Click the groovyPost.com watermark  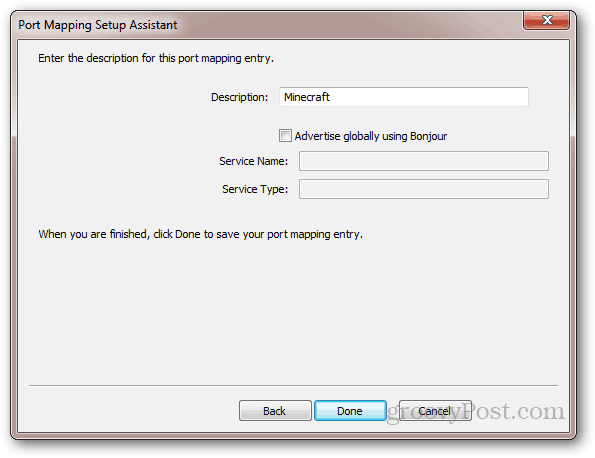click(x=476, y=412)
